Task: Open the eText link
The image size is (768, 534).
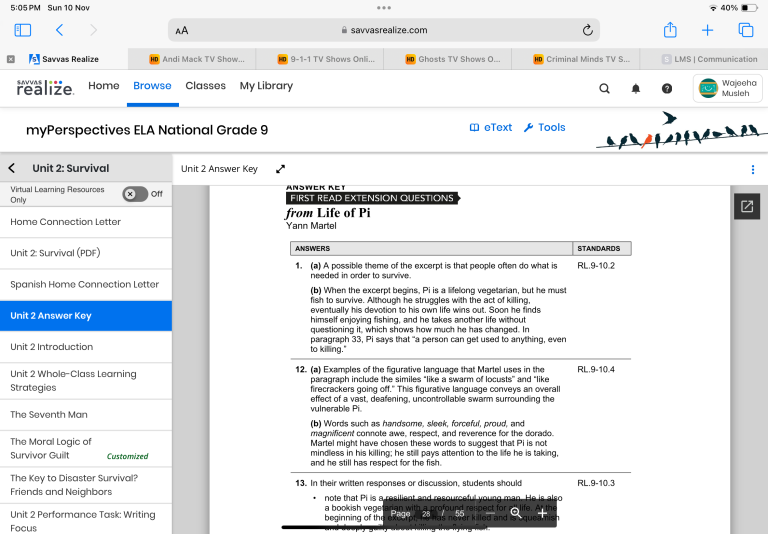Action: click(x=490, y=127)
